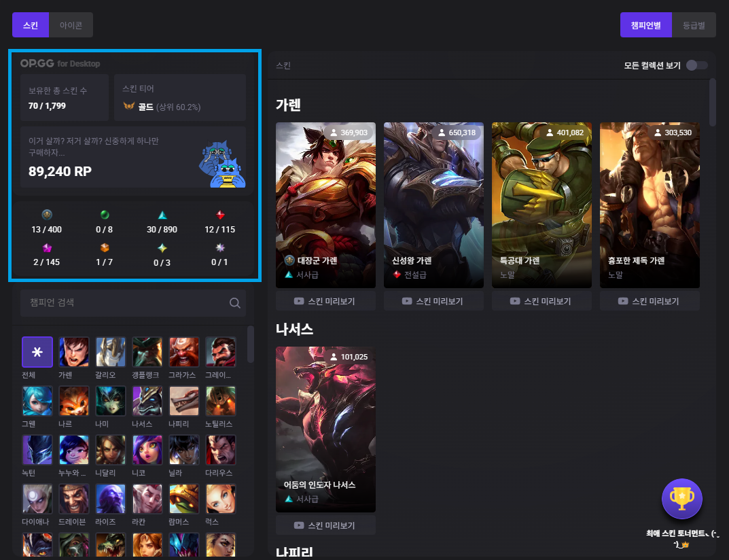The width and height of the screenshot is (729, 560).
Task: Select 럭스 champion icon
Action: point(221,499)
